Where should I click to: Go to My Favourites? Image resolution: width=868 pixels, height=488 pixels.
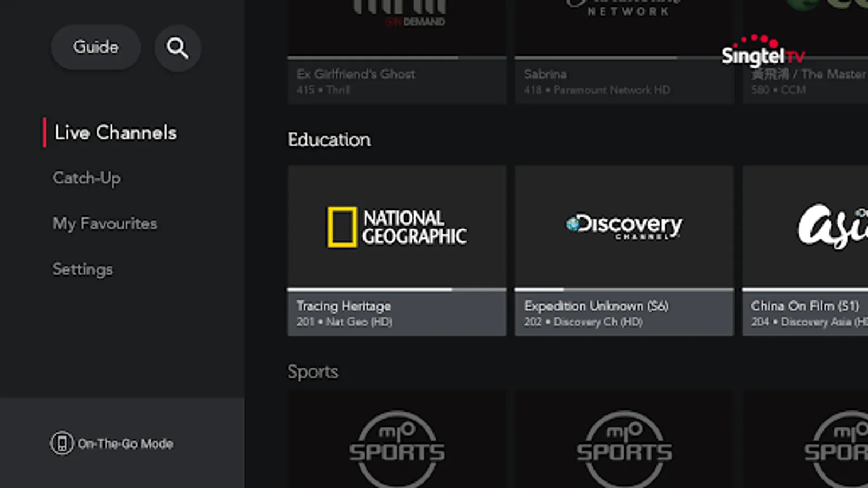(105, 224)
